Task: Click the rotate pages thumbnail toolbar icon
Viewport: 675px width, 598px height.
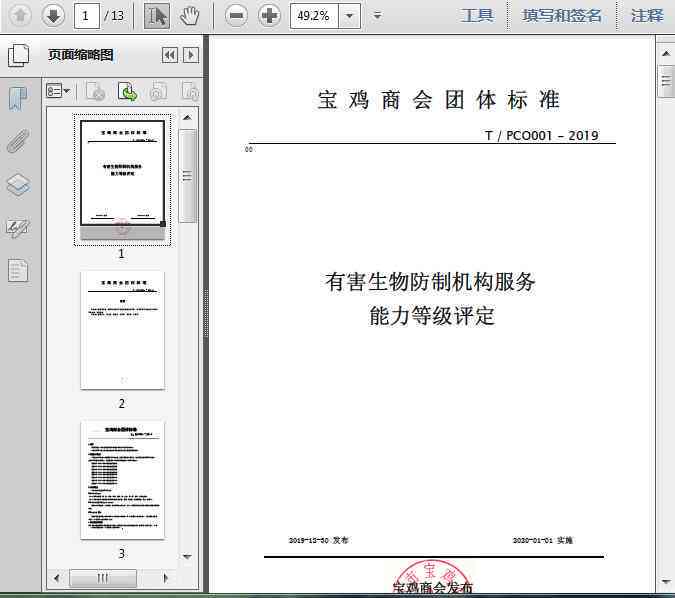Action: pos(96,91)
